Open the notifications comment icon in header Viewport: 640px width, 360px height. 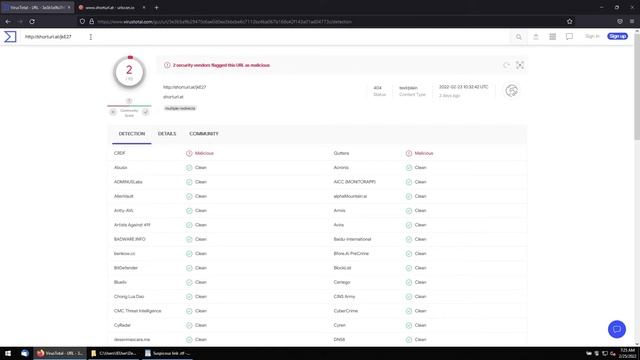coord(569,37)
